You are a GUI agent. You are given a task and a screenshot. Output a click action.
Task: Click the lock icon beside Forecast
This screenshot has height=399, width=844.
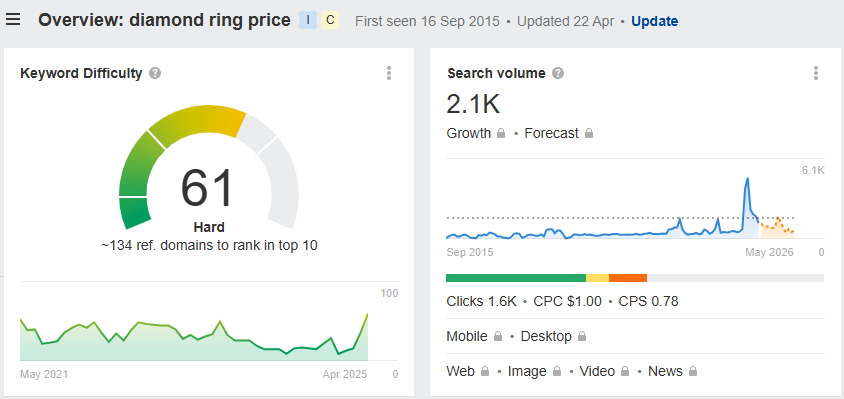589,133
